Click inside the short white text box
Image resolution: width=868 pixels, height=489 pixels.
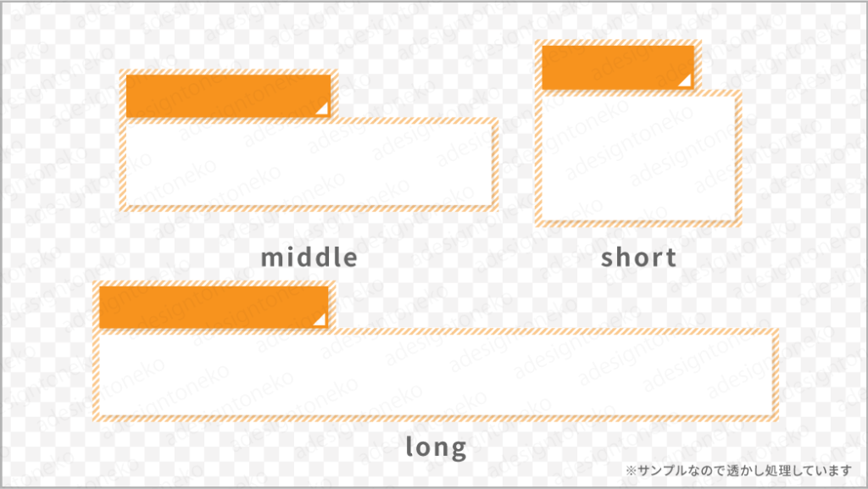tap(637, 158)
